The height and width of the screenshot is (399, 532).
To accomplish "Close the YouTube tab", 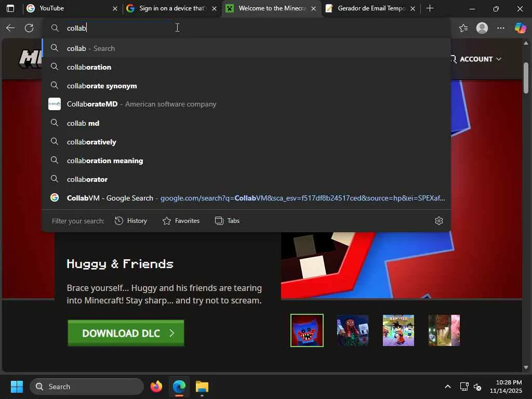I will coord(115,8).
